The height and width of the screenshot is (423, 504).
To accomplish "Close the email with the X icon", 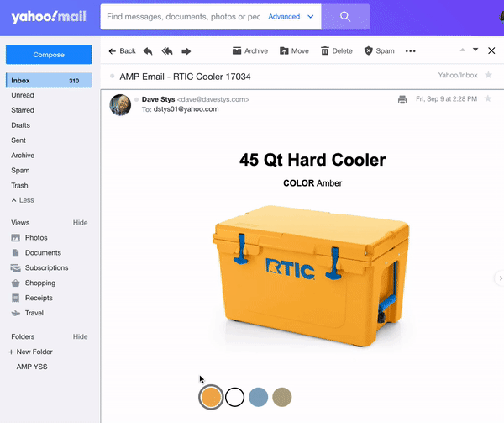I will tap(491, 50).
